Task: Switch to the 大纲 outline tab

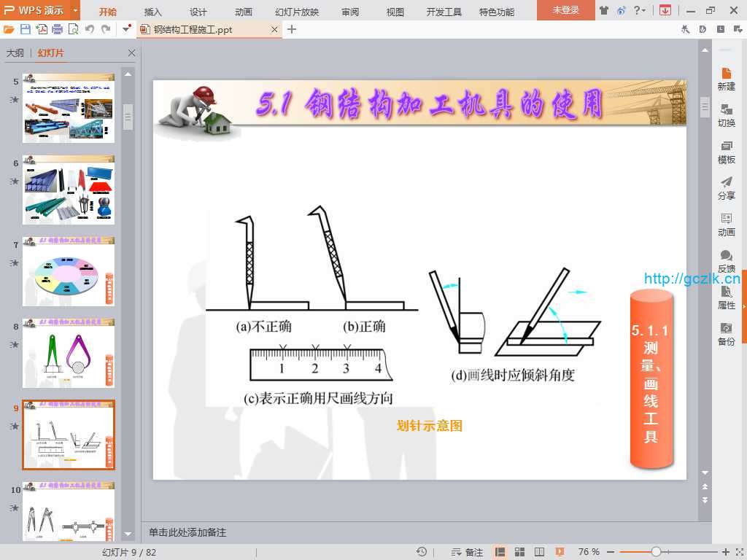Action: coord(15,53)
